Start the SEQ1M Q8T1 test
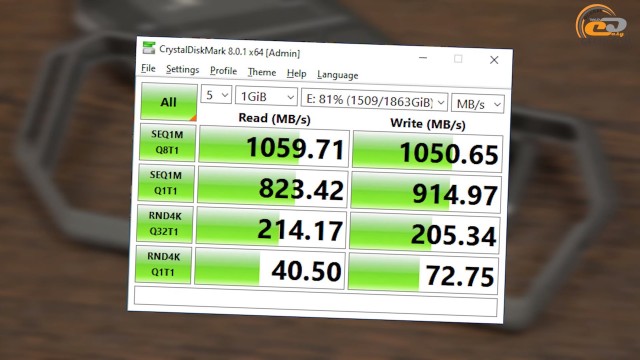 point(167,142)
